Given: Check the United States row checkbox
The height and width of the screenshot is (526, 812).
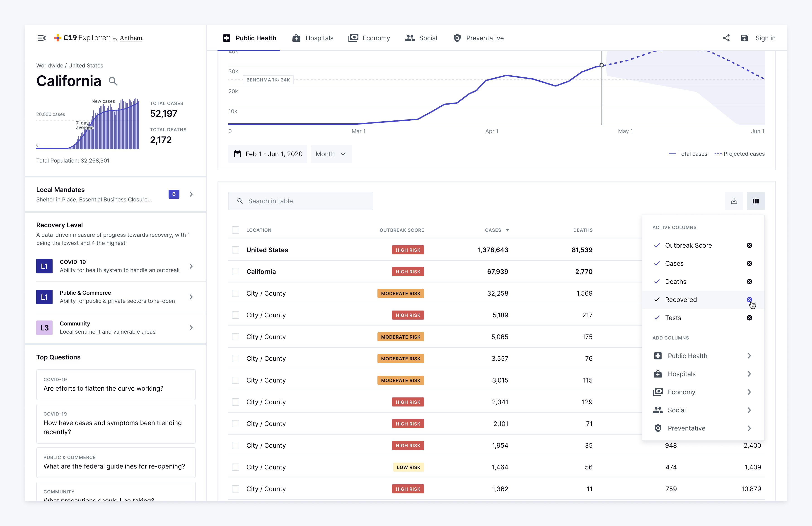Looking at the screenshot, I should 235,250.
